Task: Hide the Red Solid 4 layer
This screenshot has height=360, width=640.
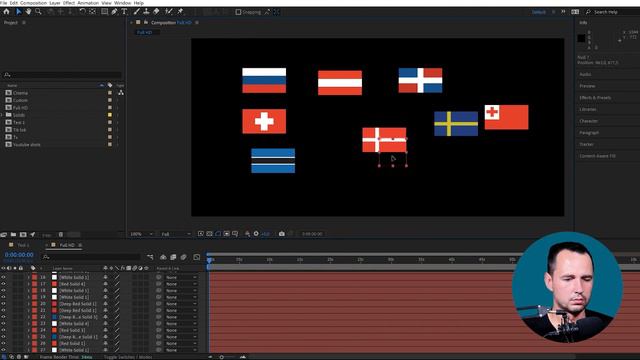Action: pos(3,284)
